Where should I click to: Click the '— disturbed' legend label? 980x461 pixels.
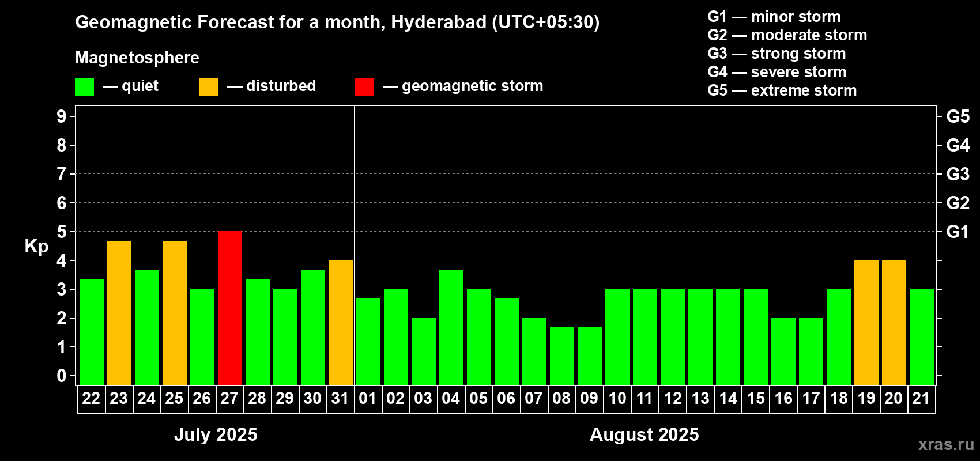point(272,86)
